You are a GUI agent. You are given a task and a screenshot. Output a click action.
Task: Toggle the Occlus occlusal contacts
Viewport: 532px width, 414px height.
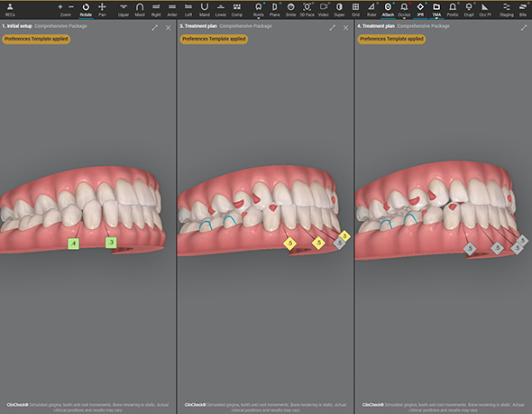(404, 10)
